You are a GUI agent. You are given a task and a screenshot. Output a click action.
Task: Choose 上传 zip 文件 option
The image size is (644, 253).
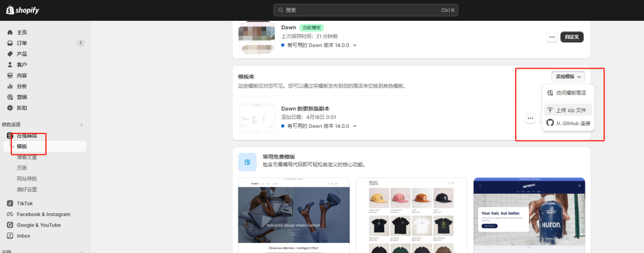tap(569, 110)
